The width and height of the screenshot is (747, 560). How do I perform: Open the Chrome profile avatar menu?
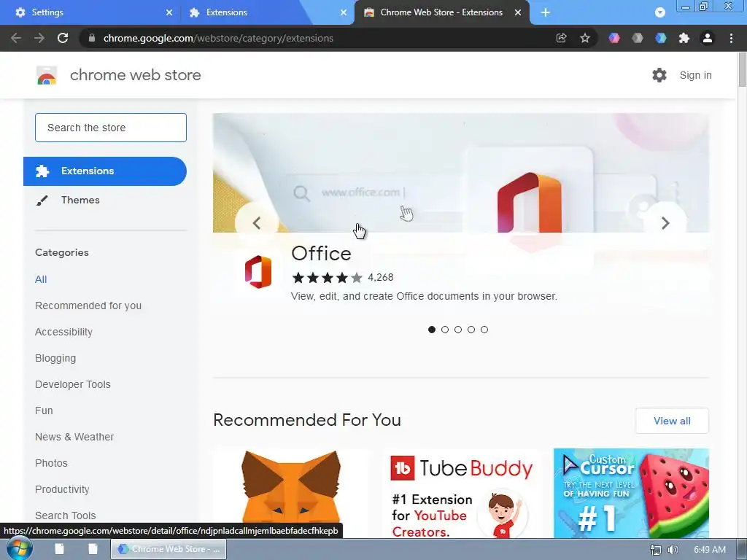708,38
